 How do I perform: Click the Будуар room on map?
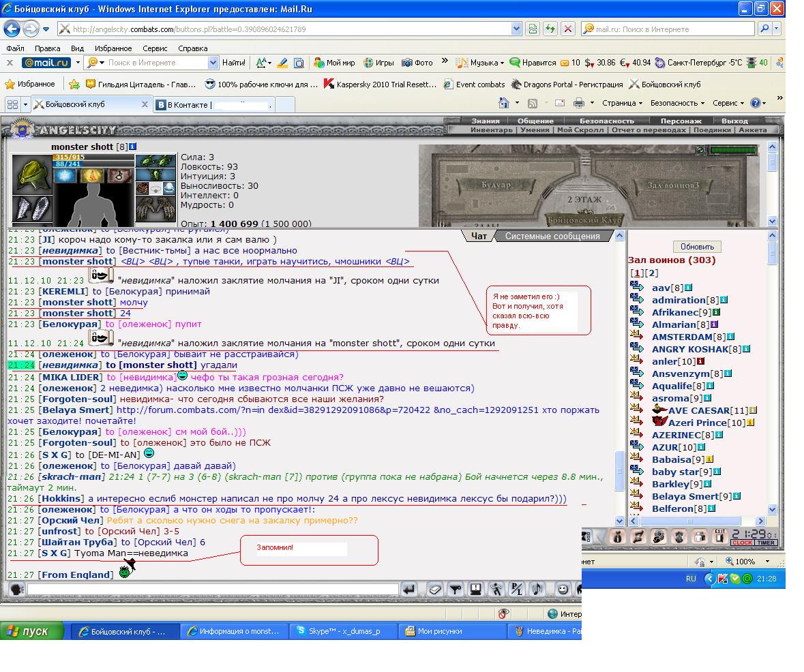coord(496,185)
